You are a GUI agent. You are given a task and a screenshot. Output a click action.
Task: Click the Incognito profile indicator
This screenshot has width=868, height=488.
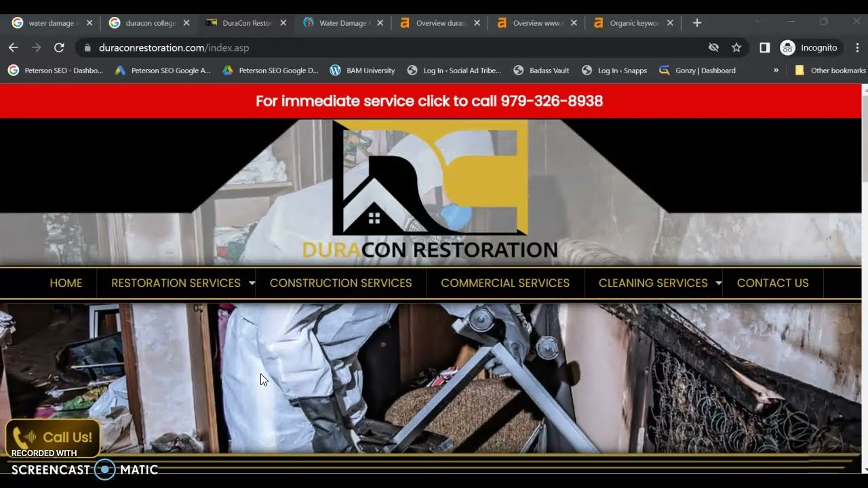coord(810,47)
